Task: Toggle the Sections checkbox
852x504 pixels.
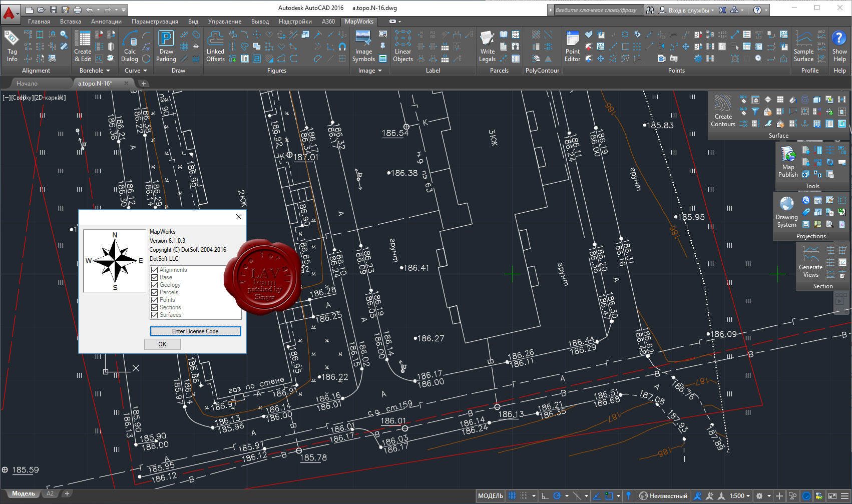Action: click(155, 307)
